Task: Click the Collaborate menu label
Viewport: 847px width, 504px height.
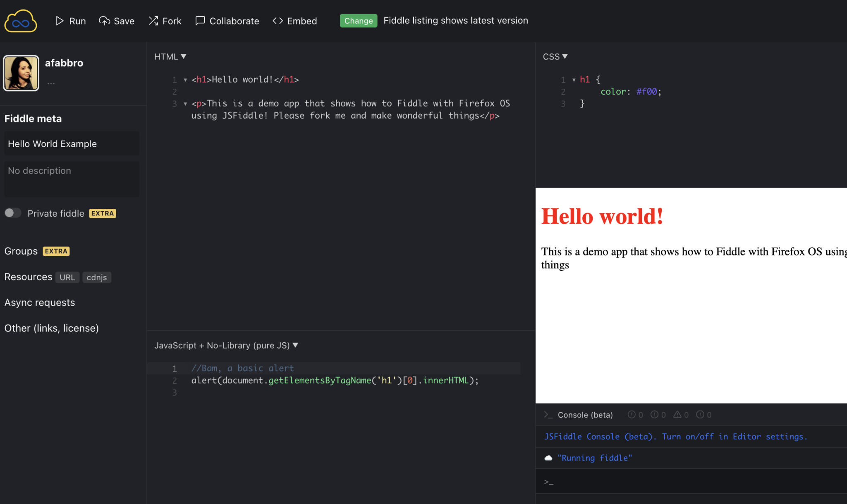Action: [x=234, y=21]
